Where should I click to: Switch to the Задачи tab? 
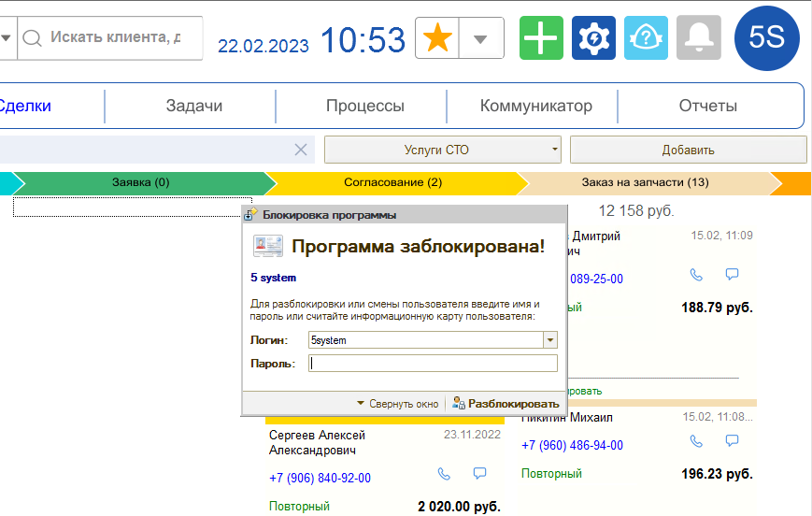(194, 106)
